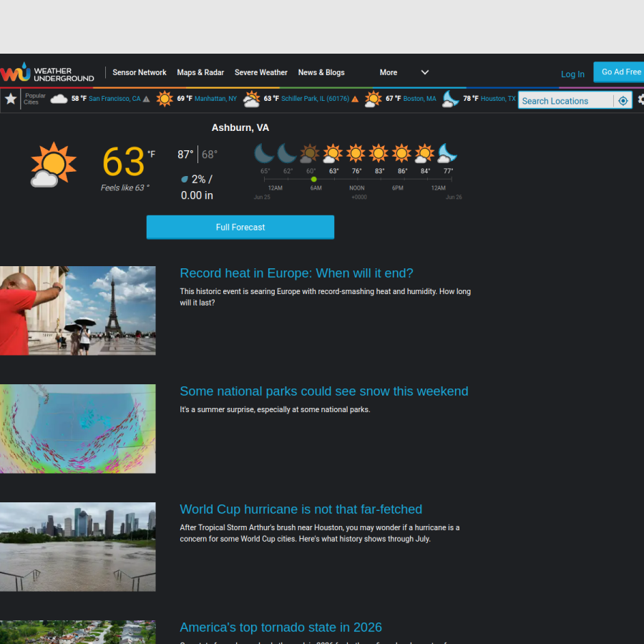The image size is (644, 644).
Task: Click the hourly sun icon above 86°
Action: [401, 153]
